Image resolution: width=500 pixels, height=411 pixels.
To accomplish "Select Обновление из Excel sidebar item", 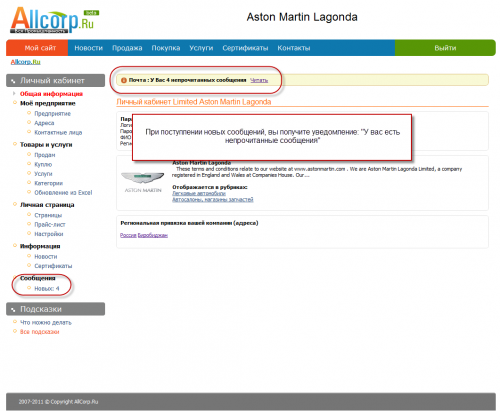I will point(63,192).
